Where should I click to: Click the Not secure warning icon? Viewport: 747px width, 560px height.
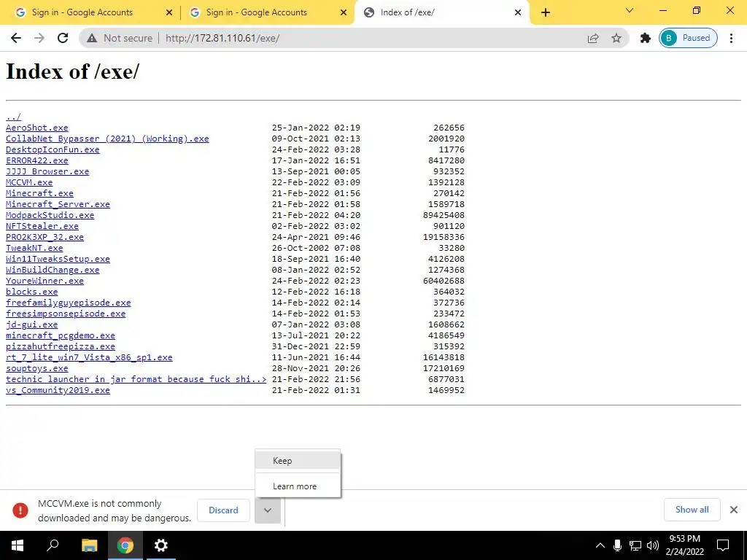(92, 38)
